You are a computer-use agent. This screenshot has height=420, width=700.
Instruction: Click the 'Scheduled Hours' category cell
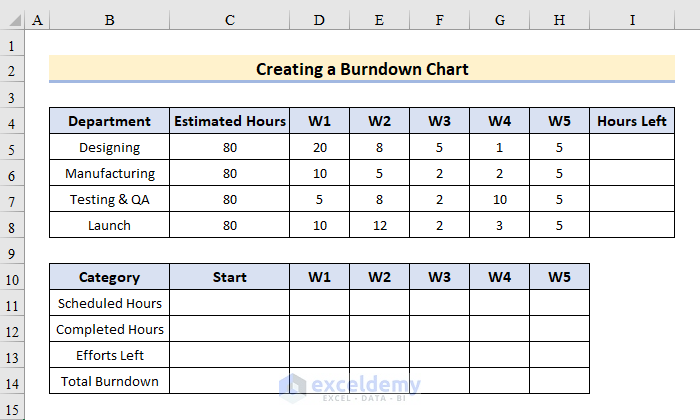coord(109,303)
